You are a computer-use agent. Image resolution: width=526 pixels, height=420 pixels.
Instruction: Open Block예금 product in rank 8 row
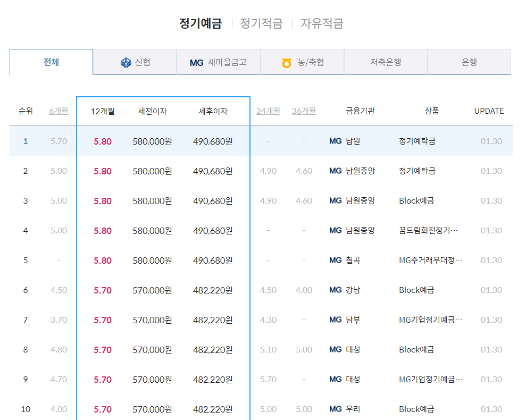tap(416, 349)
